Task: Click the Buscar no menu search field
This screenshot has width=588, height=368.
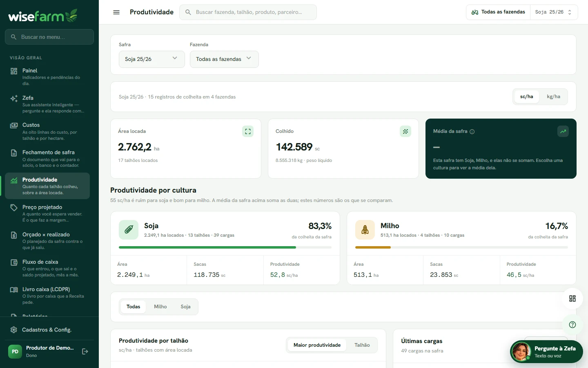Action: tap(49, 37)
